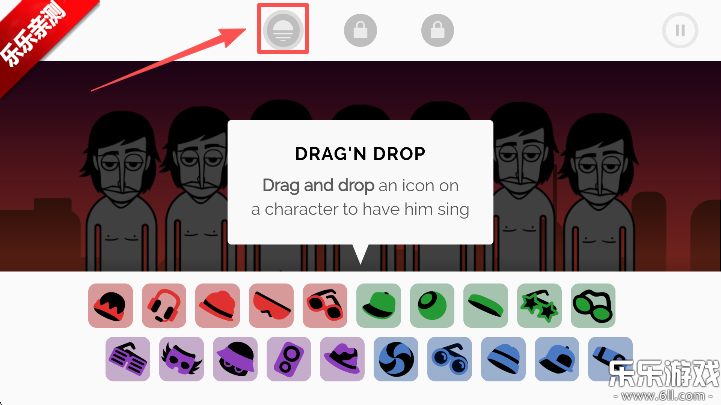Select the green baseball cap icon
The height and width of the screenshot is (405, 721).
pos(378,306)
